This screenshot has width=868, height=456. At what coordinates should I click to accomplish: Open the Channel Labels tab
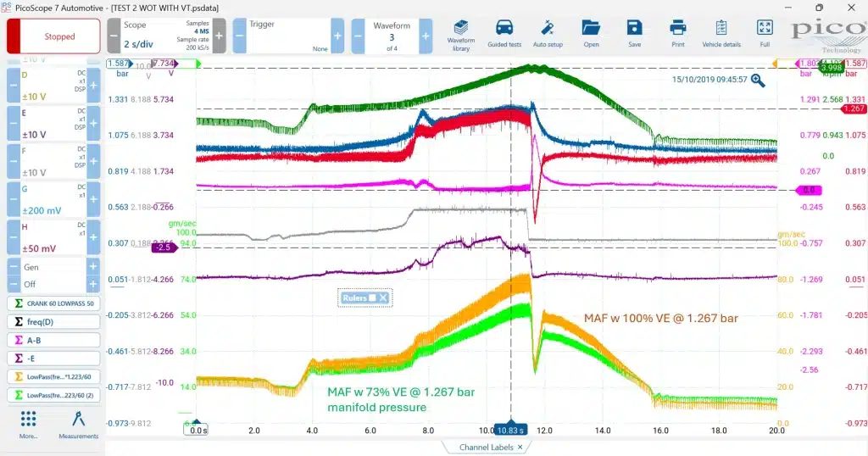[486, 448]
